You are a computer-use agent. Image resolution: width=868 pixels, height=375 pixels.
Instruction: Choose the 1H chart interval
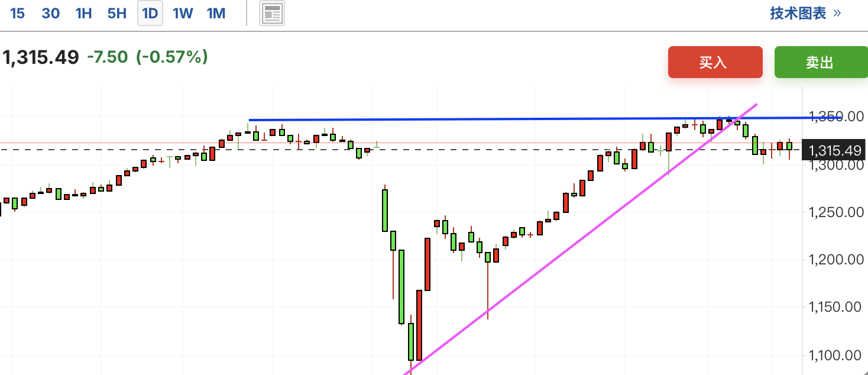[x=84, y=14]
